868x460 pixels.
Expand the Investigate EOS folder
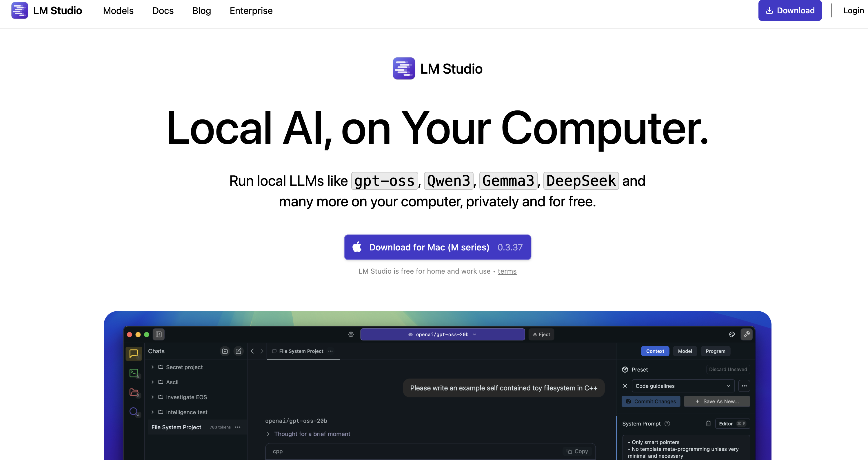click(153, 397)
